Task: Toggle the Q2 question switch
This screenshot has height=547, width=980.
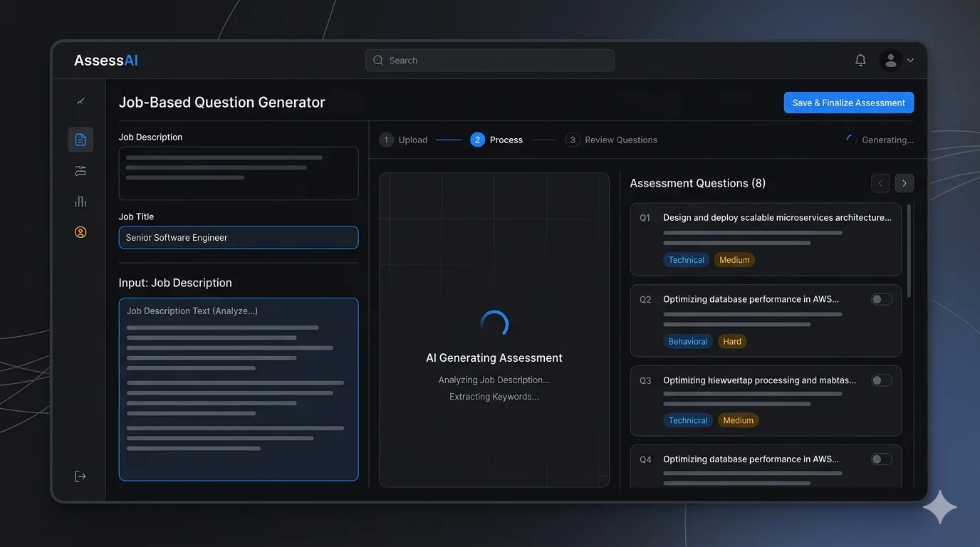Action: point(882,299)
